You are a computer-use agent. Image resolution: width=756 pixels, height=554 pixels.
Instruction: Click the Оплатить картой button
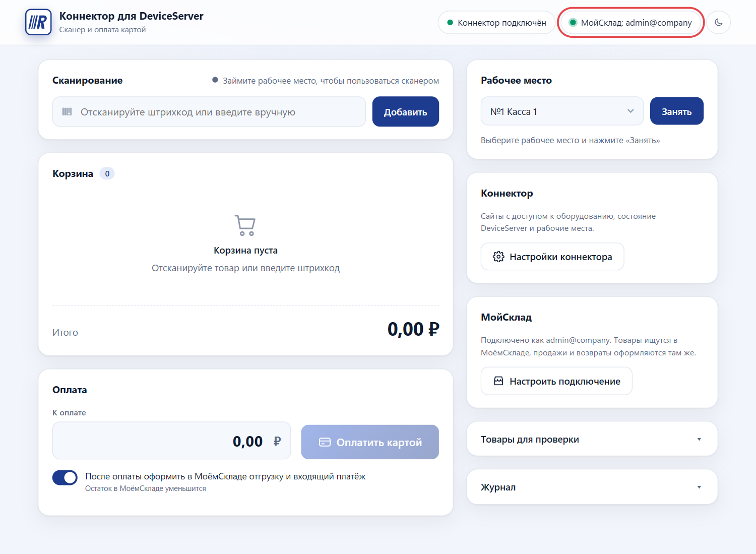[x=370, y=442]
